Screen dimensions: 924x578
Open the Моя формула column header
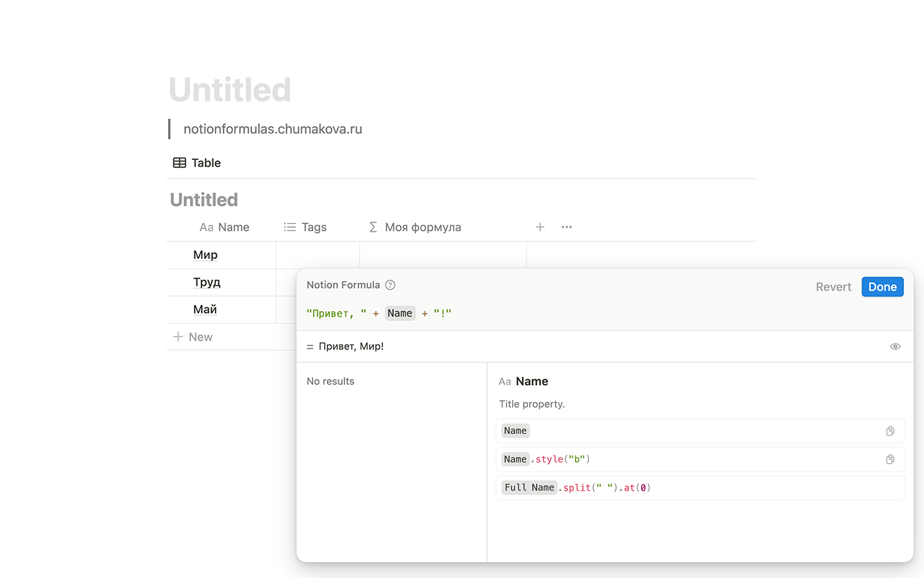pos(415,227)
